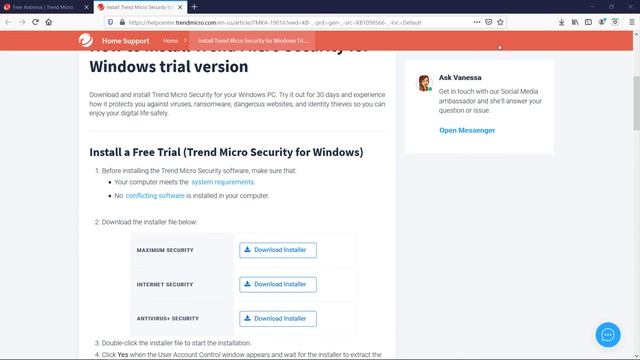Click Vanessa's avatar picture
This screenshot has width=640, height=360.
coord(424,83)
